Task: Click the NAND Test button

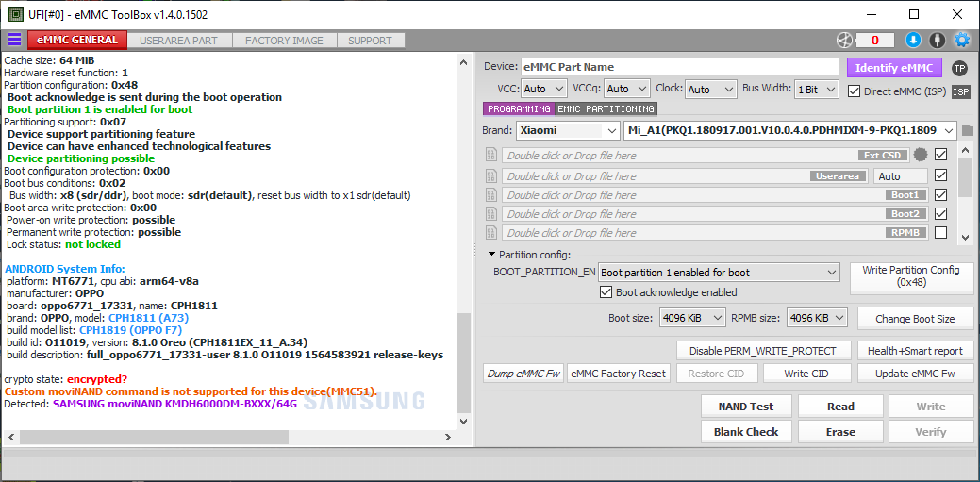Action: pos(746,407)
